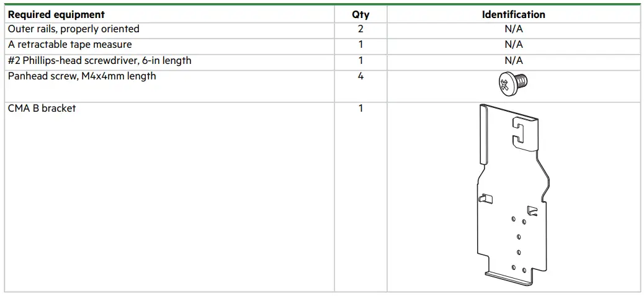
Task: Click the small tab on the bracket's left side
Action: [484, 199]
